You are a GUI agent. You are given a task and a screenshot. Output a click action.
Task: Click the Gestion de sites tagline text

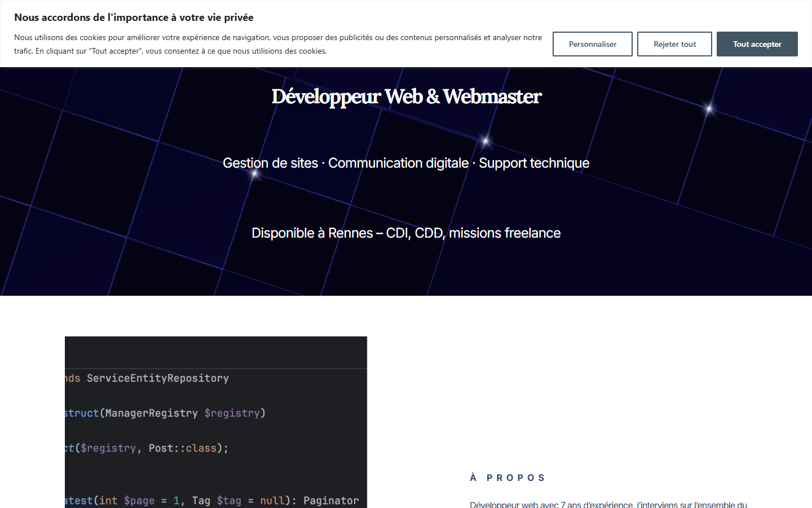(x=406, y=163)
